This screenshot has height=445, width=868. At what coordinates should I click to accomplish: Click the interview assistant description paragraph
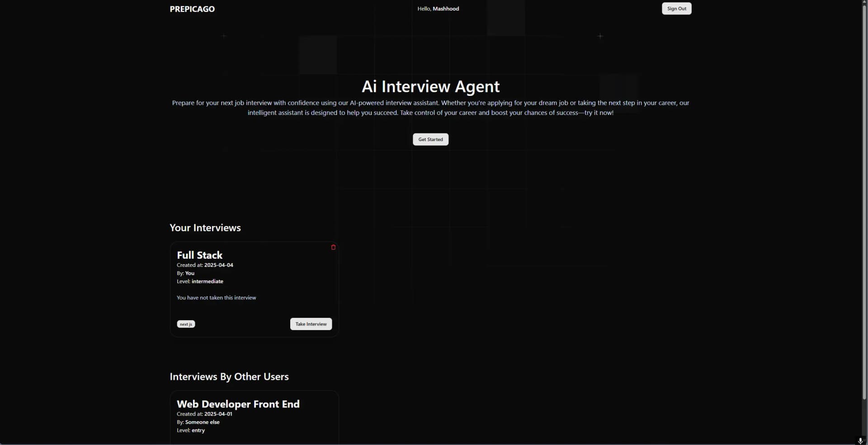point(430,108)
